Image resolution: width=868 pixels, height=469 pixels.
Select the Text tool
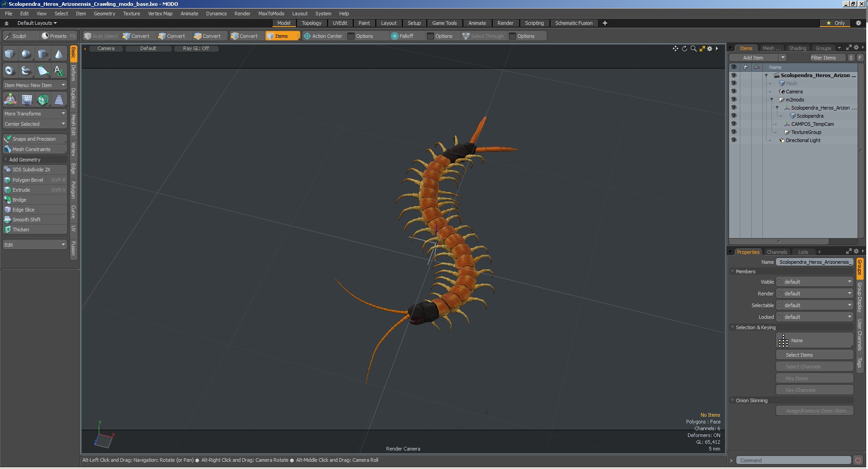click(x=59, y=71)
